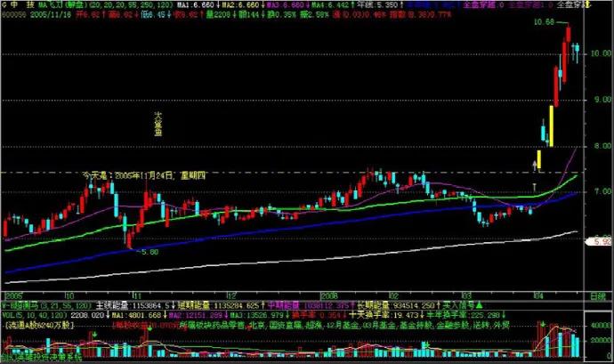Screen dimensions: 614x364
Task: Click the green down-arrow above April volume bars
Action: click(x=543, y=325)
